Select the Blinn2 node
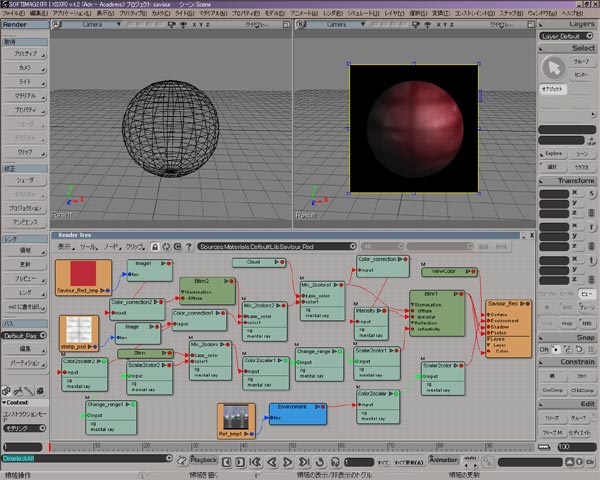Image resolution: width=600 pixels, height=480 pixels. click(207, 291)
